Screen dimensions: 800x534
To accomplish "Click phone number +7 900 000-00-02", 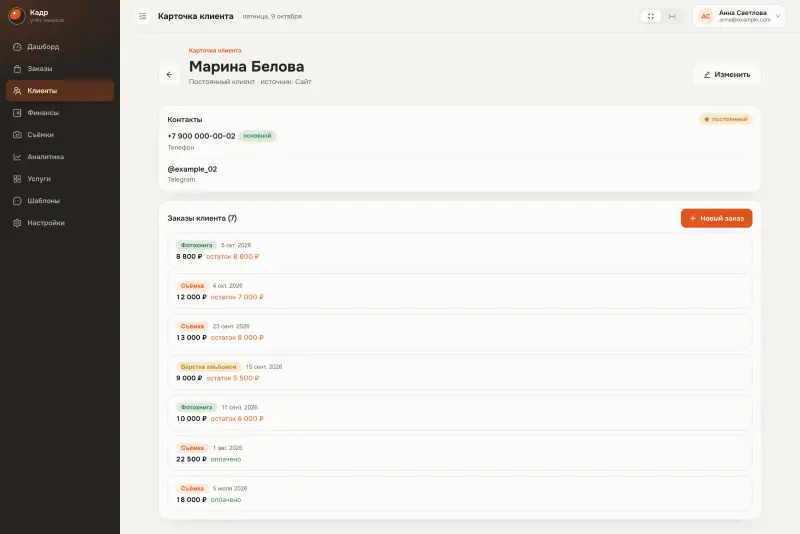I will 201,136.
